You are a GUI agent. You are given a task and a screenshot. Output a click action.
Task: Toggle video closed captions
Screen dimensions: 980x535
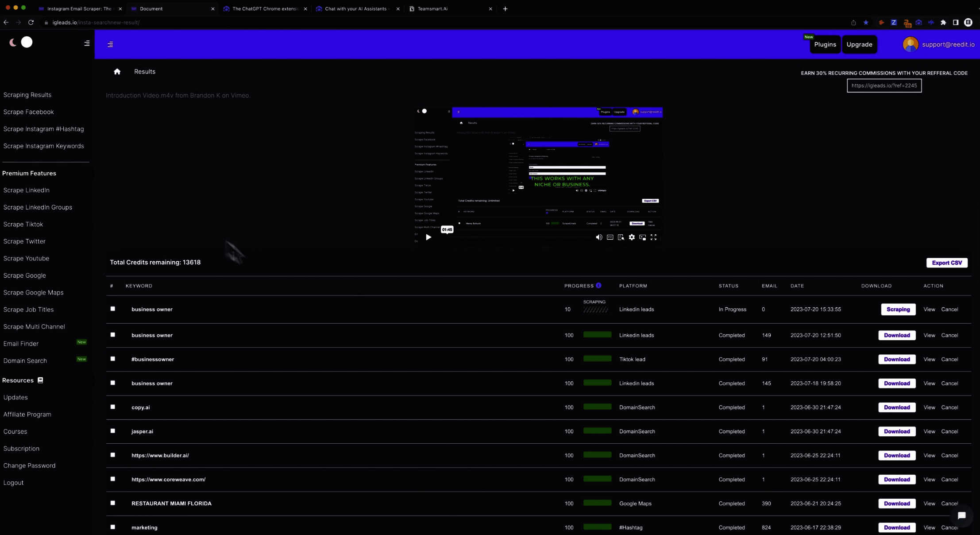point(610,237)
